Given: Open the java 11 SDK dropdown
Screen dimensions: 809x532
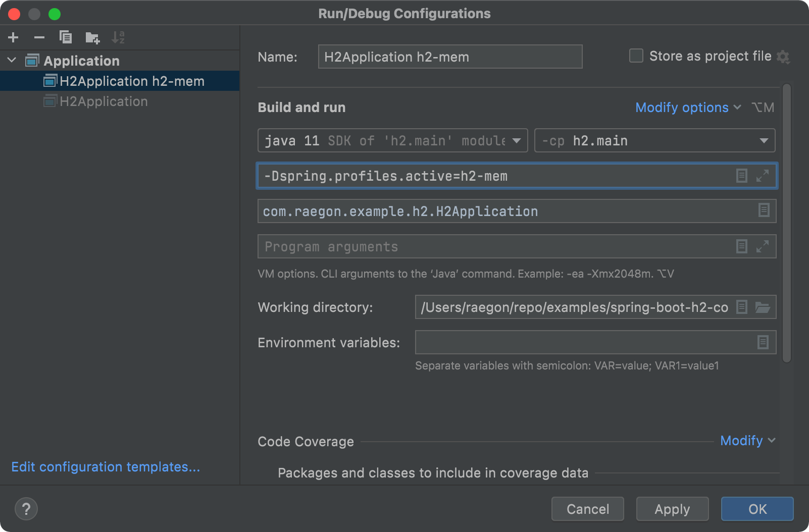Looking at the screenshot, I should pyautogui.click(x=517, y=140).
